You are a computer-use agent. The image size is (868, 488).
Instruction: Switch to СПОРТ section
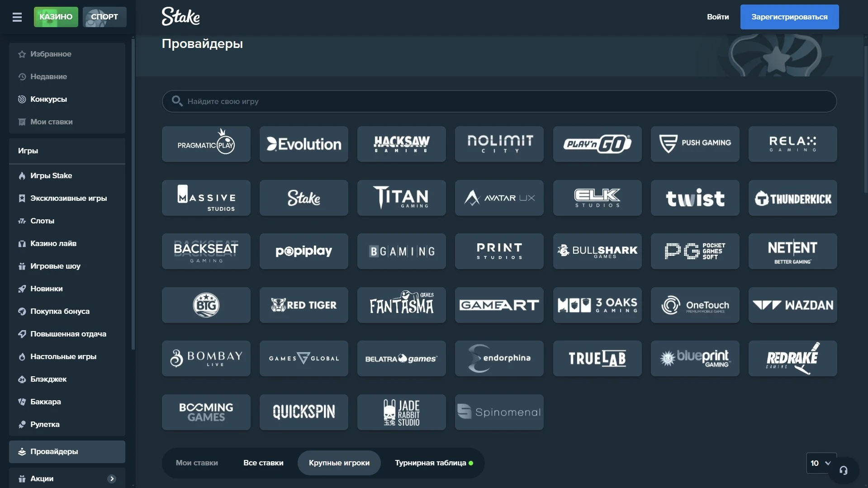tap(104, 17)
